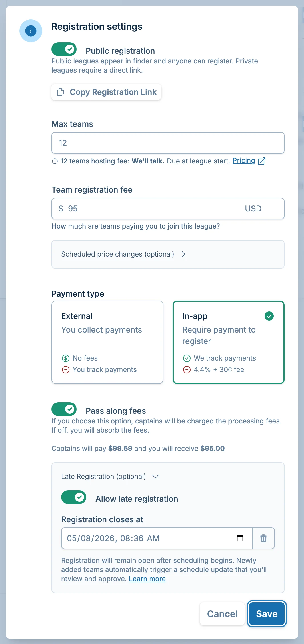304x644 pixels.
Task: Open the calendar picker for registration close date
Action: (x=240, y=538)
